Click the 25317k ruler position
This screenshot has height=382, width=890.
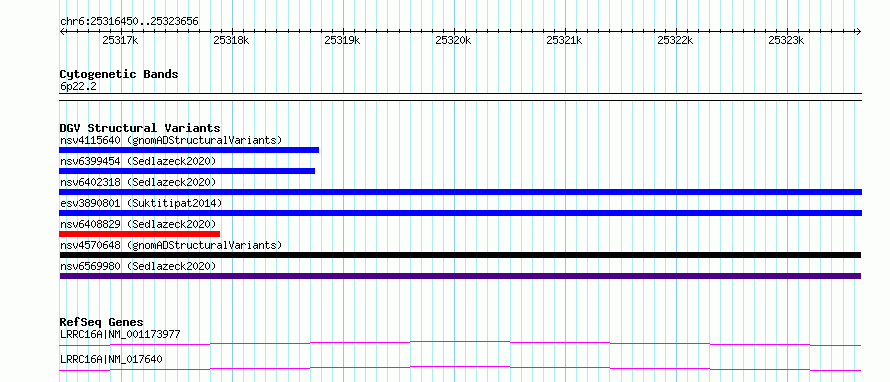pos(120,41)
